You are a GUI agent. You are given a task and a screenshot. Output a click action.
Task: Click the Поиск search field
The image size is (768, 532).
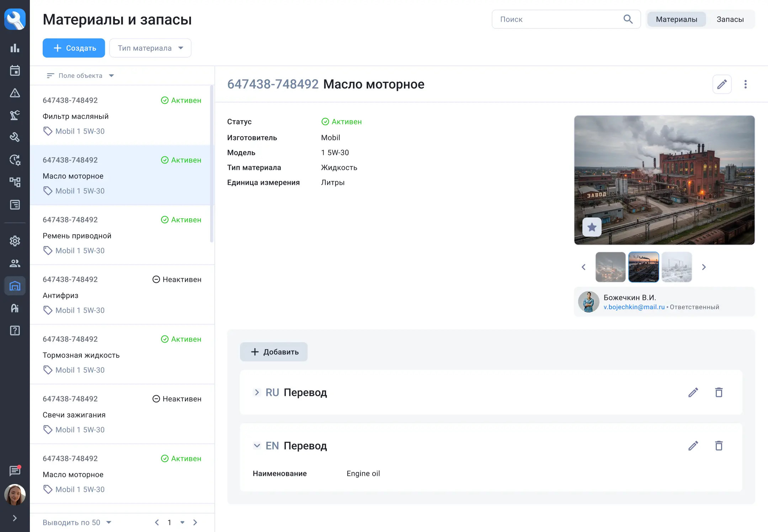[558, 20]
